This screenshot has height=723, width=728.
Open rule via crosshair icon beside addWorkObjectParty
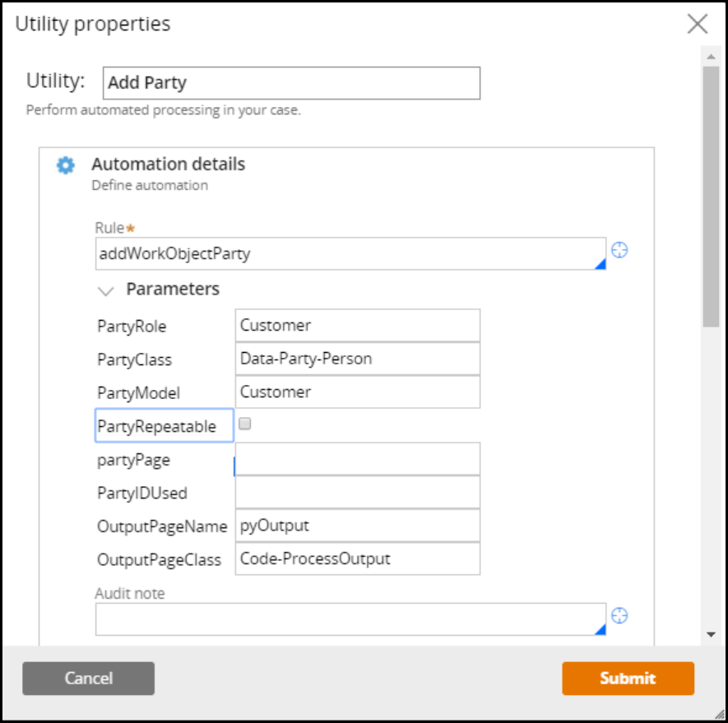pyautogui.click(x=620, y=250)
